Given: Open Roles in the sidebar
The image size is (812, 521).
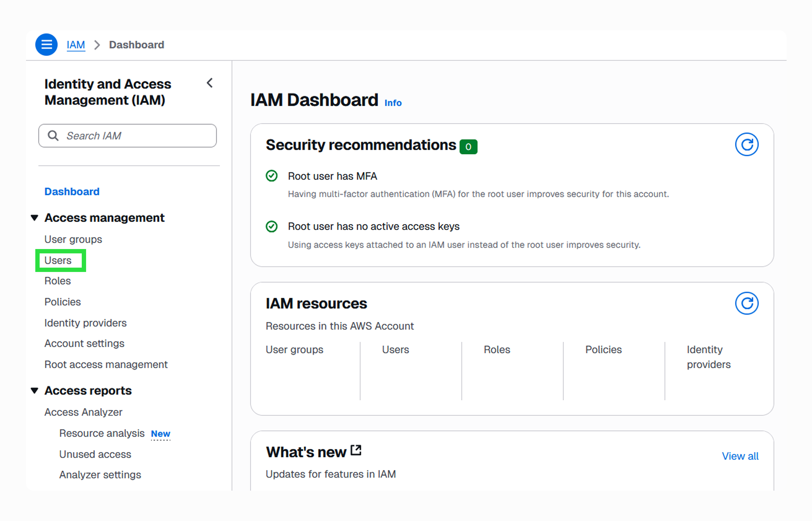Looking at the screenshot, I should (57, 281).
